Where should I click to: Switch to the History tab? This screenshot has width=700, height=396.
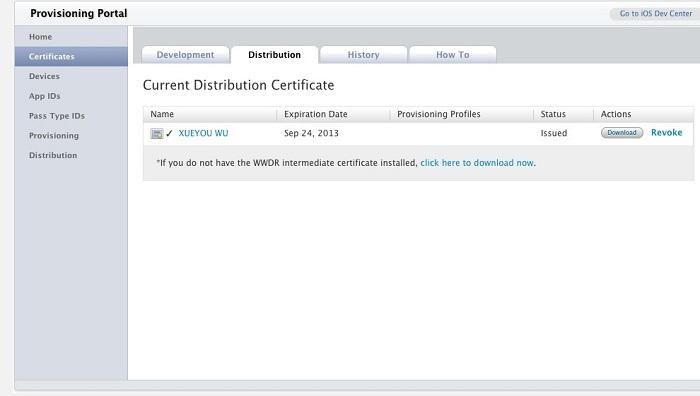point(363,54)
